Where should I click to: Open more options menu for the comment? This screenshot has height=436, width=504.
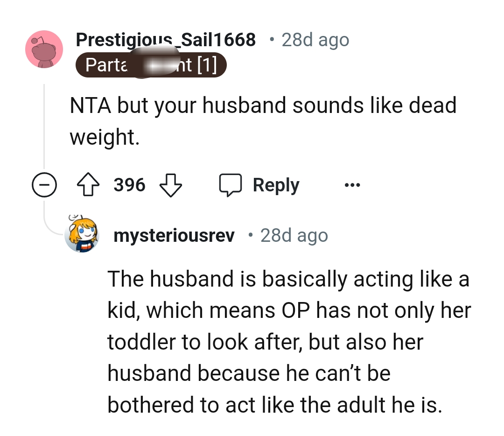pos(352,185)
